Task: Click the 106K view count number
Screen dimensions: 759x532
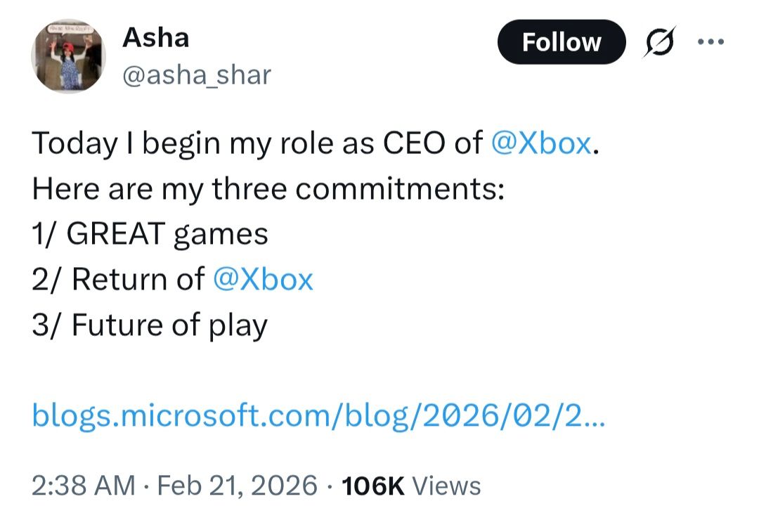Action: click(372, 486)
